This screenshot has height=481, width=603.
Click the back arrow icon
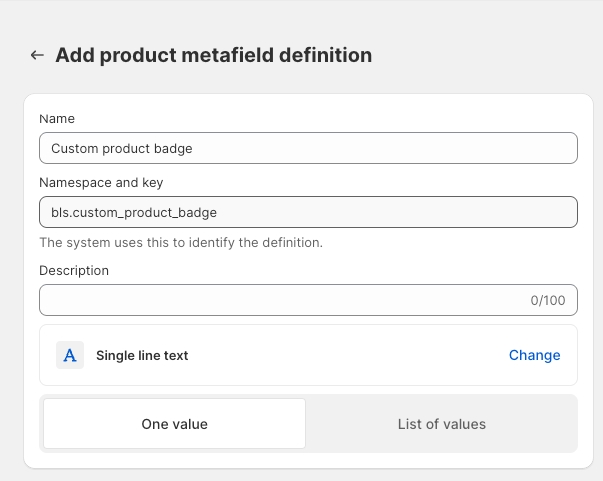pos(37,56)
